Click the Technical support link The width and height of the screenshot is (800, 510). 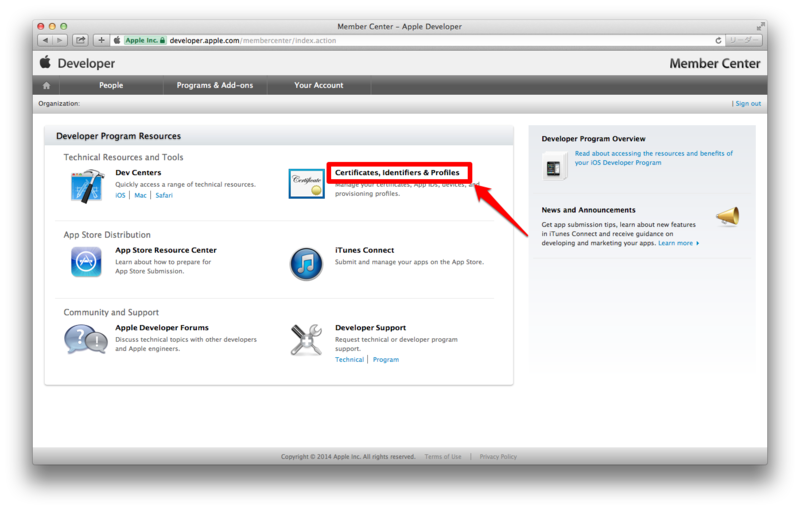click(x=349, y=360)
